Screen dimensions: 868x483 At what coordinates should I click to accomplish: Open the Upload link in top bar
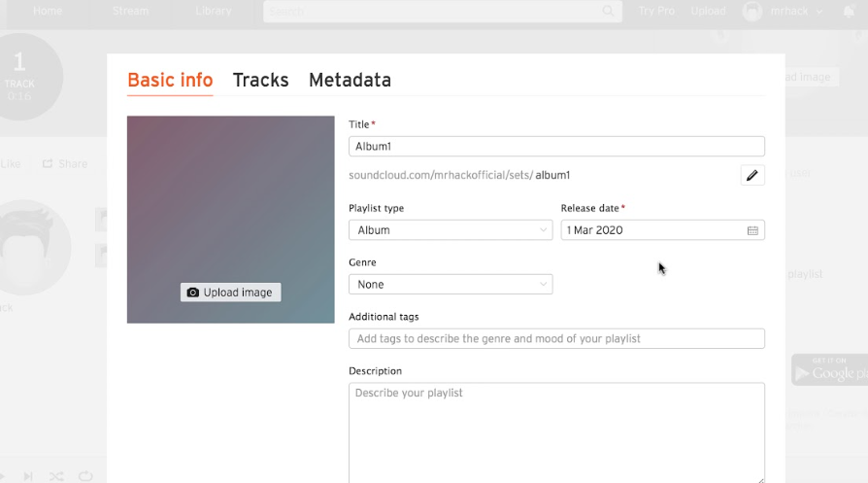click(x=708, y=12)
